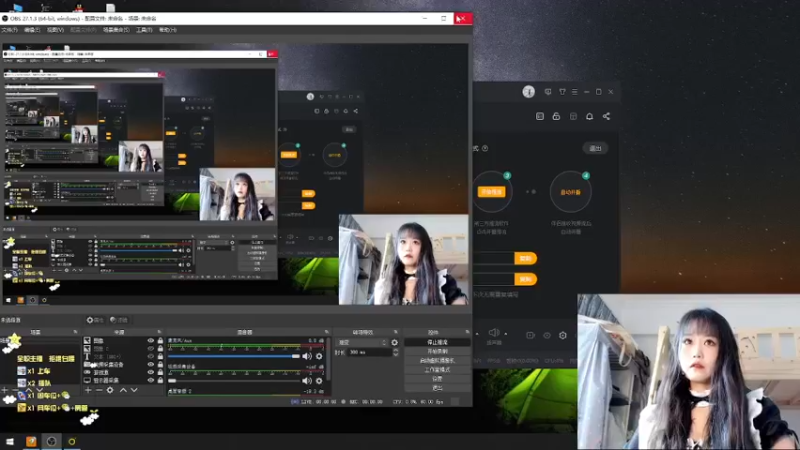Remove selected source with minus icon
This screenshot has width=800, height=450.
99,390
